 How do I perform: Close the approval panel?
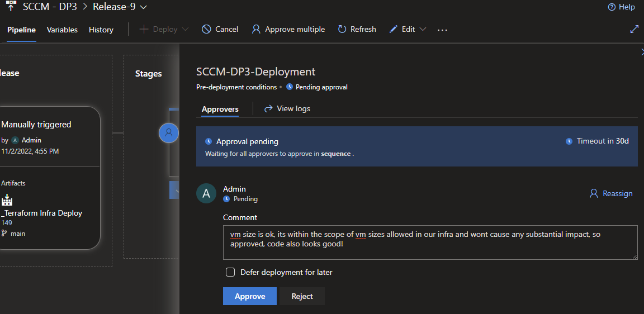pyautogui.click(x=642, y=52)
